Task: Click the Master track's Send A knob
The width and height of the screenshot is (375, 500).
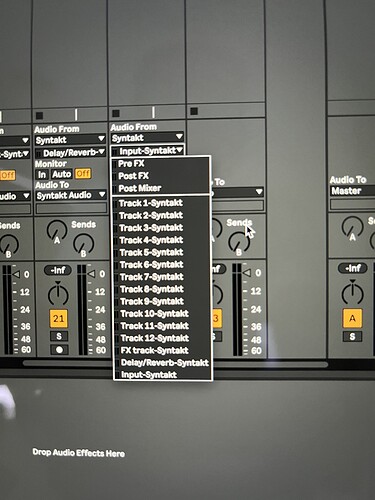Action: coord(352,228)
